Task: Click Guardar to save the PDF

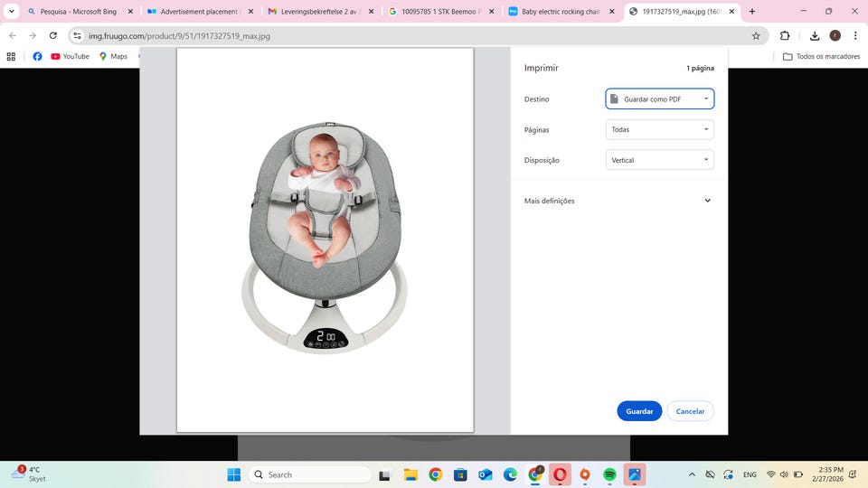Action: 639,411
